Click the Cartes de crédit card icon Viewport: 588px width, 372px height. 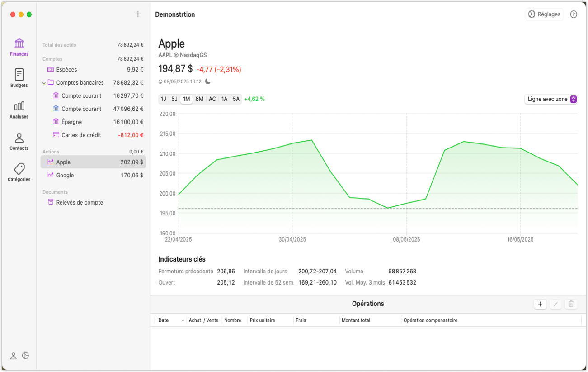(56, 135)
